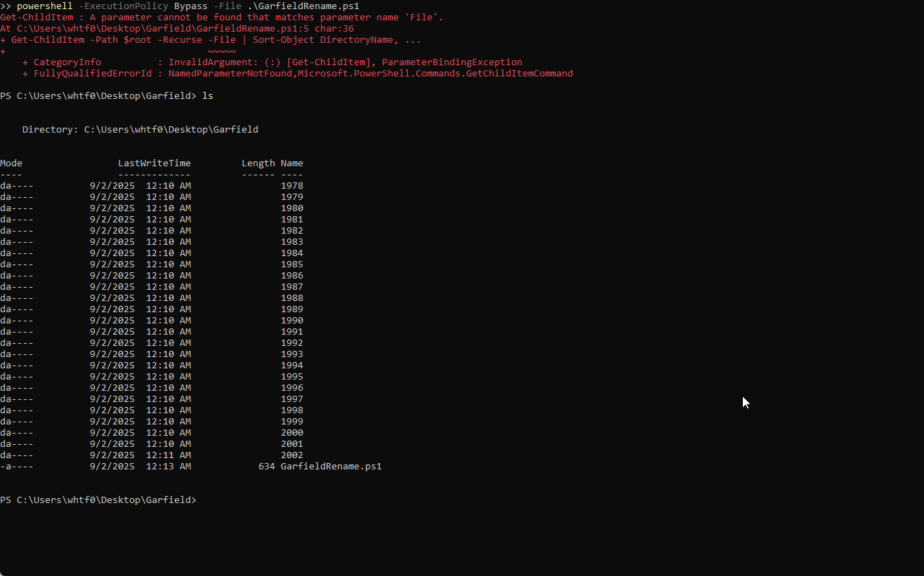Click the Mode column header
This screenshot has width=924, height=576.
pos(11,163)
